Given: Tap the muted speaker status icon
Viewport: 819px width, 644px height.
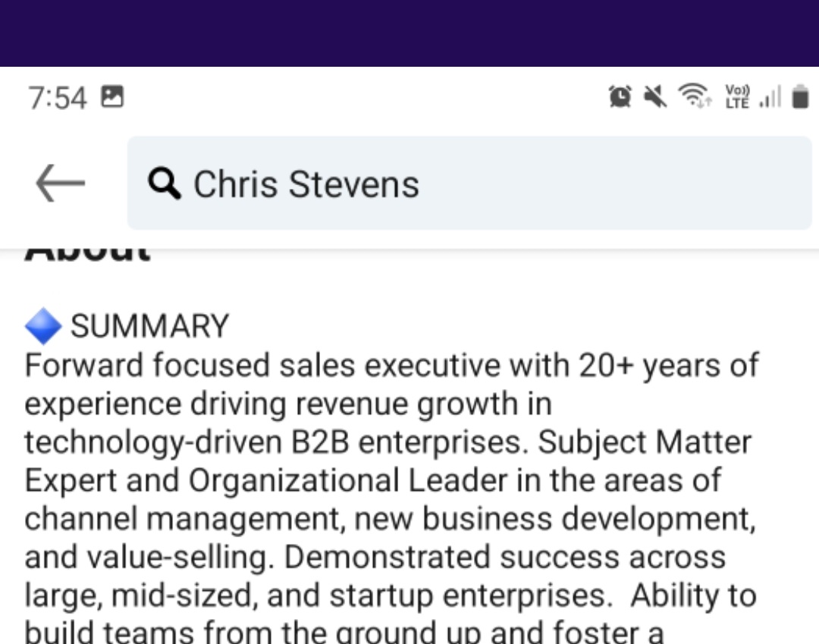Looking at the screenshot, I should 655,96.
